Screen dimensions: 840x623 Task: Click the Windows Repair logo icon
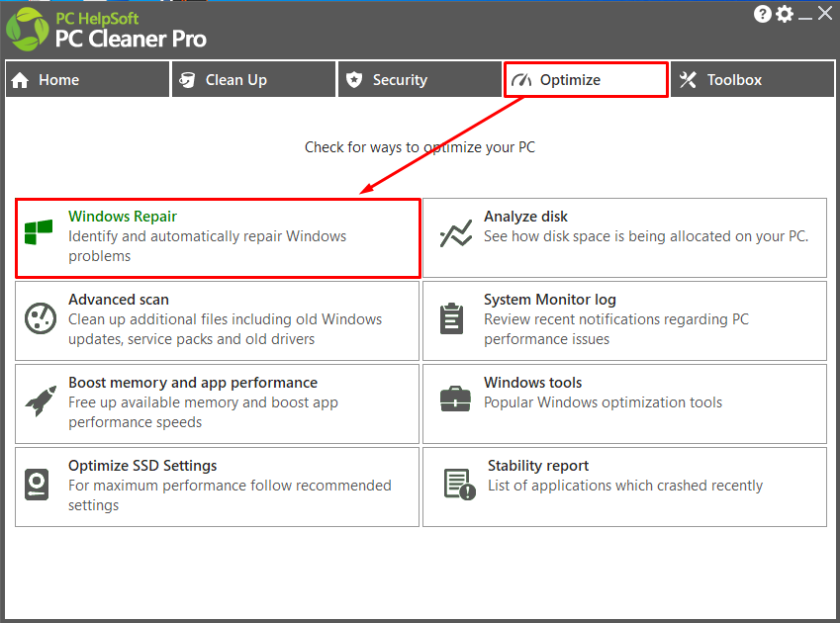[x=39, y=231]
